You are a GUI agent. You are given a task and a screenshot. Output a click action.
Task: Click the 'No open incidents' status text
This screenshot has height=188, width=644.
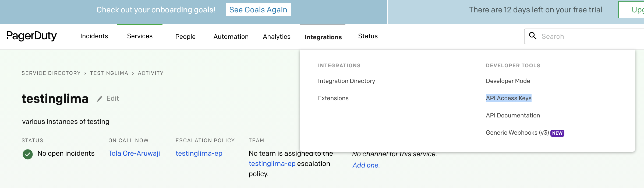pos(66,153)
